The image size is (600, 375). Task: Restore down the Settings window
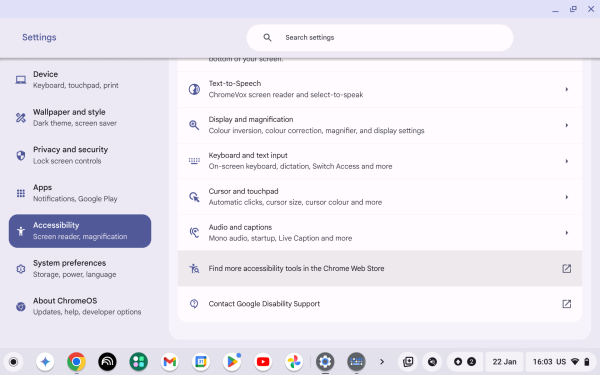[573, 9]
